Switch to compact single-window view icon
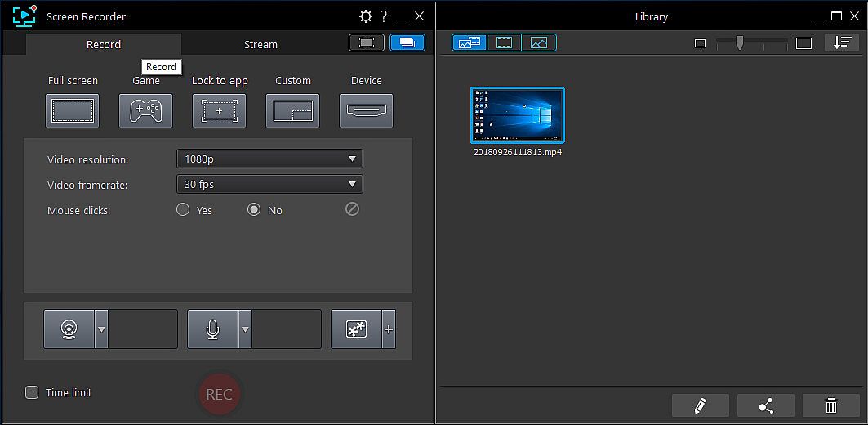This screenshot has height=425, width=868. tap(367, 42)
